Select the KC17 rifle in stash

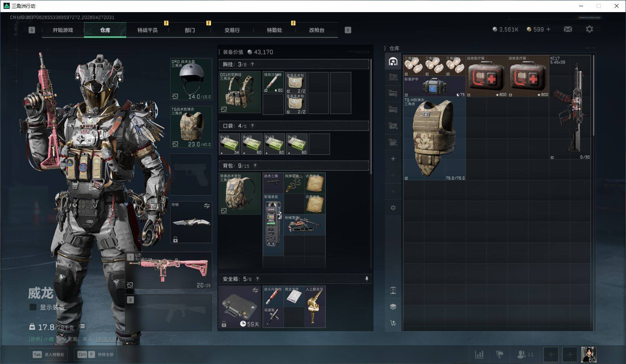pos(570,107)
